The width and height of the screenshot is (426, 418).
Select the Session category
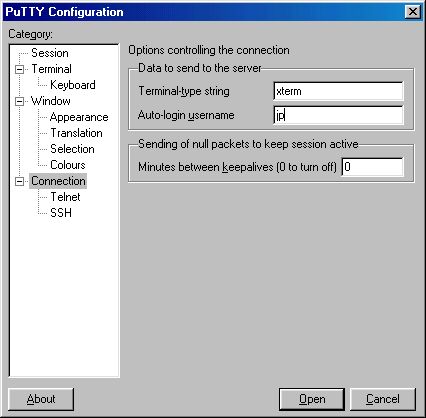click(x=50, y=53)
